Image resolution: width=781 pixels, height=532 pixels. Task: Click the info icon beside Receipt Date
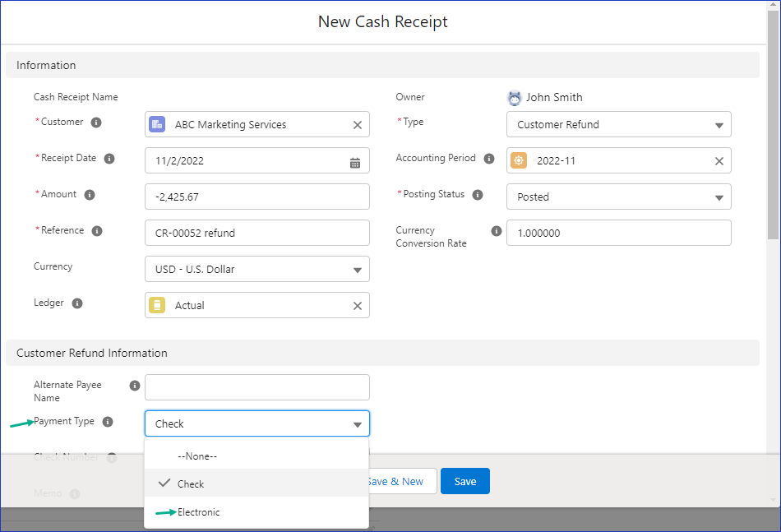point(109,159)
